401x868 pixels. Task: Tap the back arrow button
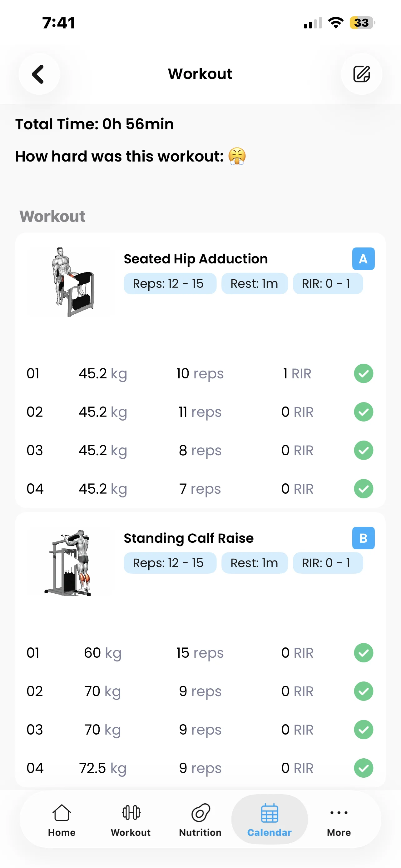click(x=39, y=74)
